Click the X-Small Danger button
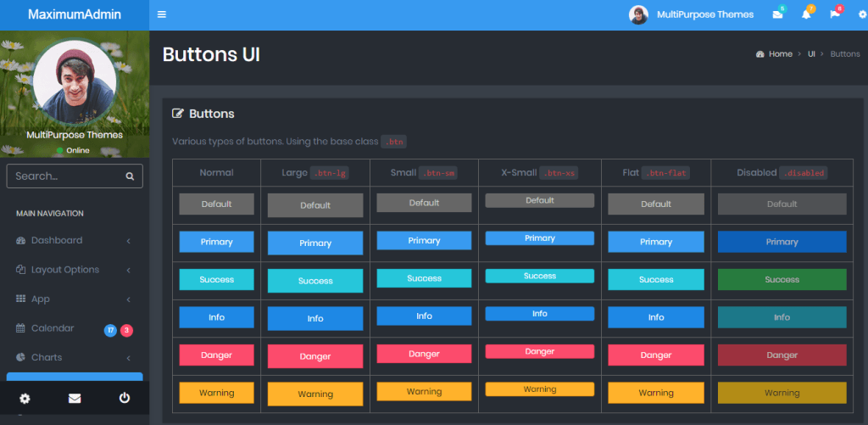The height and width of the screenshot is (425, 868). coord(540,351)
